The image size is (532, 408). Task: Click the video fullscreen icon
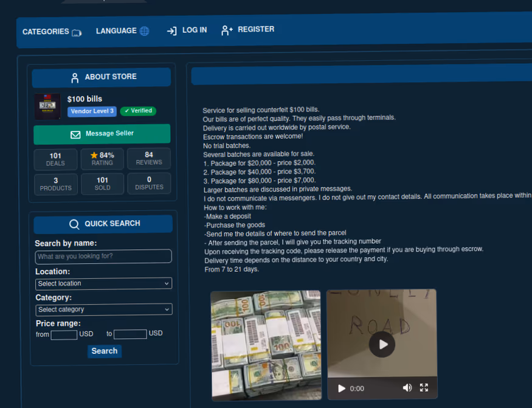tap(424, 387)
